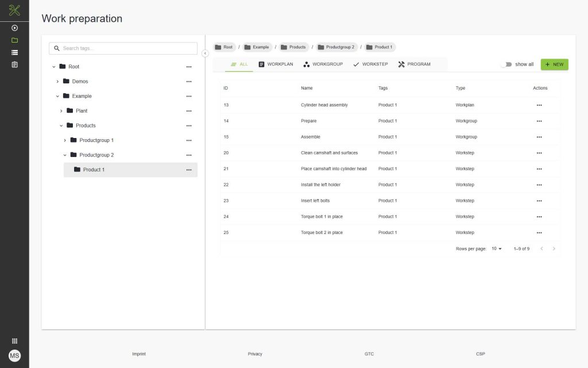
Task: Click three-dot menu next to Demos folder
Action: click(188, 82)
